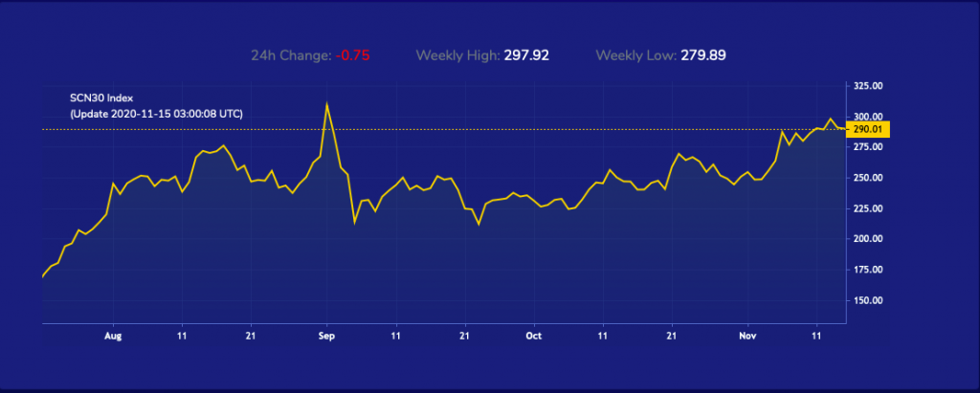Click the 'Weekly Low:' label

(x=636, y=55)
